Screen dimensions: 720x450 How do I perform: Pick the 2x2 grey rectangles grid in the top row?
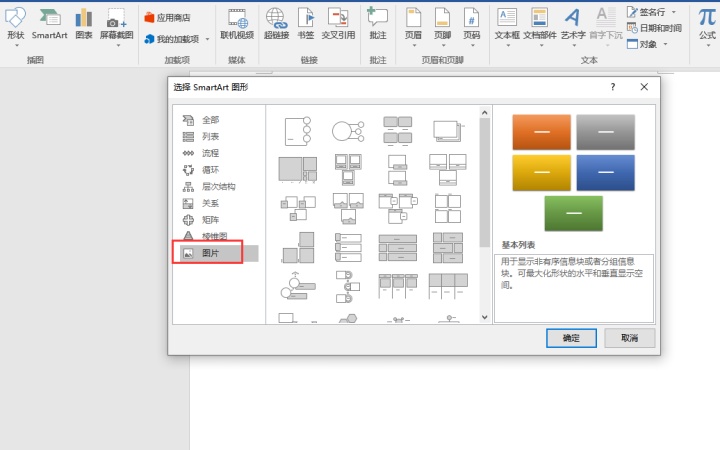click(398, 131)
